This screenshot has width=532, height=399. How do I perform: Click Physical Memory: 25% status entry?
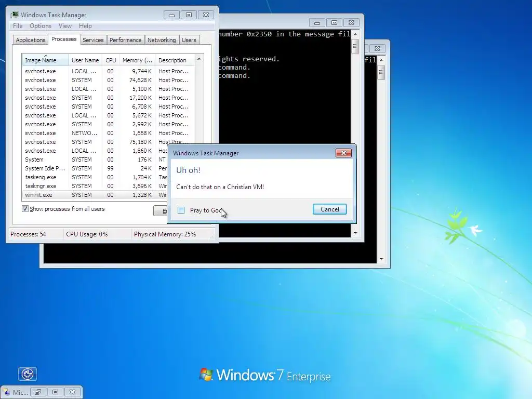[165, 234]
